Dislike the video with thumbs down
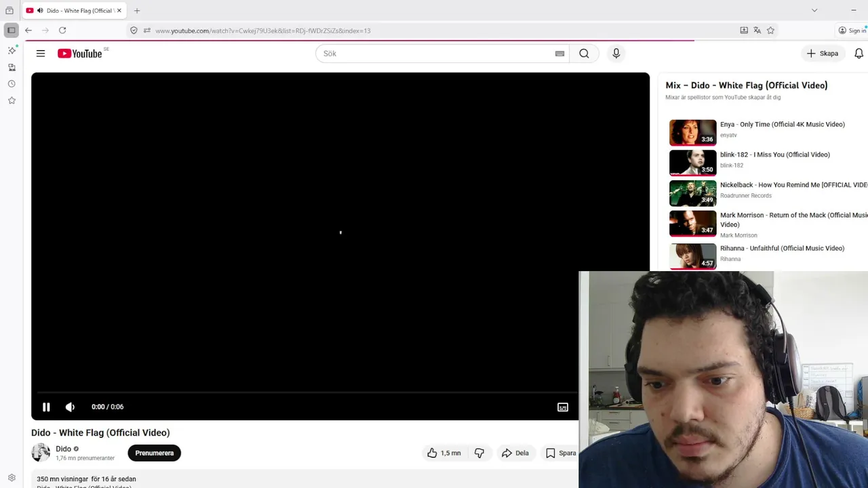The width and height of the screenshot is (868, 488). click(479, 453)
